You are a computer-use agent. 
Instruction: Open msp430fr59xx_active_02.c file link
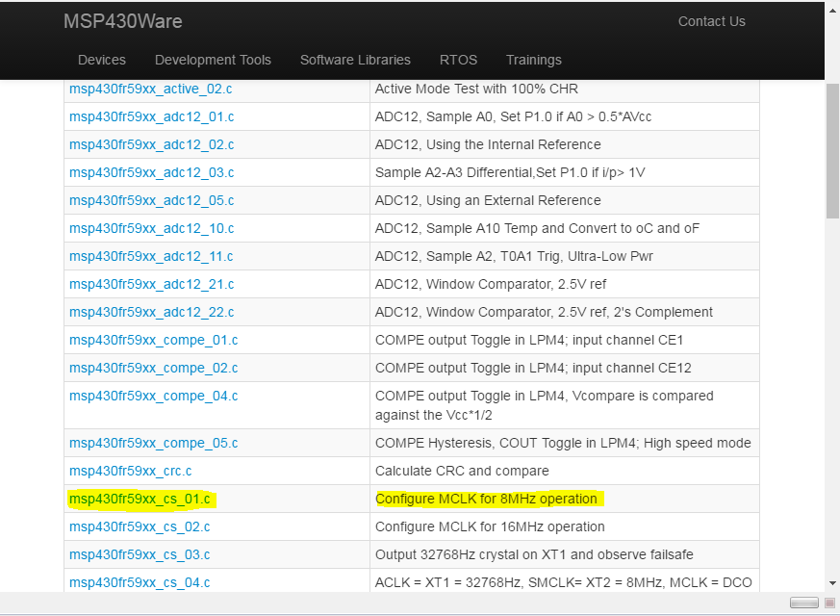150,89
